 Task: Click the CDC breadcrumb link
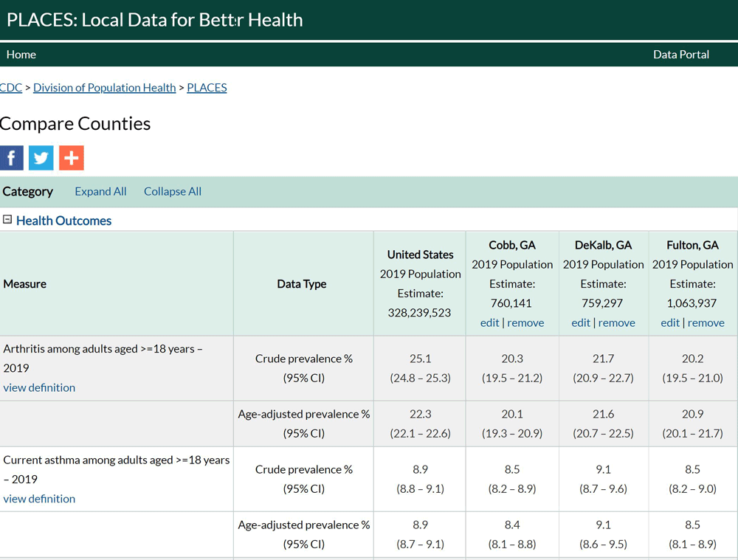pyautogui.click(x=10, y=87)
